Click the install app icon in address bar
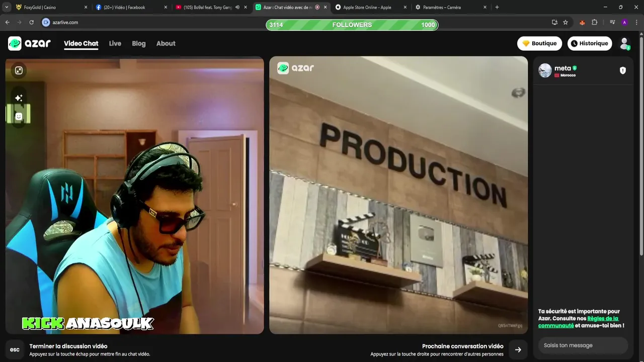The width and height of the screenshot is (644, 362). tap(554, 22)
